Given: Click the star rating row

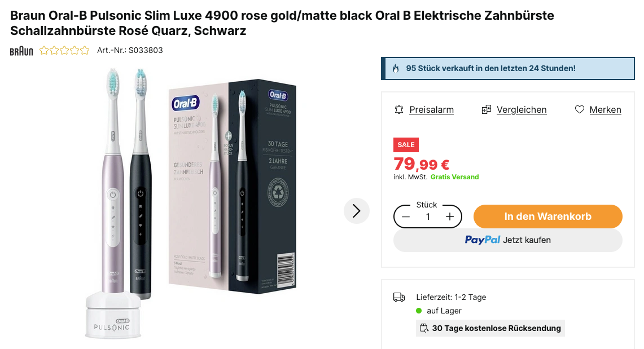Looking at the screenshot, I should 64,50.
